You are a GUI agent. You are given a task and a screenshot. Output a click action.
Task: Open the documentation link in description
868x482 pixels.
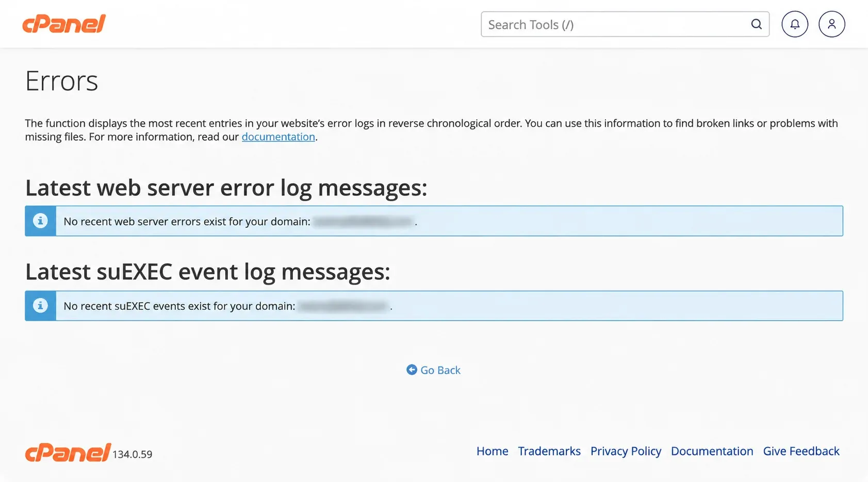[x=279, y=137]
